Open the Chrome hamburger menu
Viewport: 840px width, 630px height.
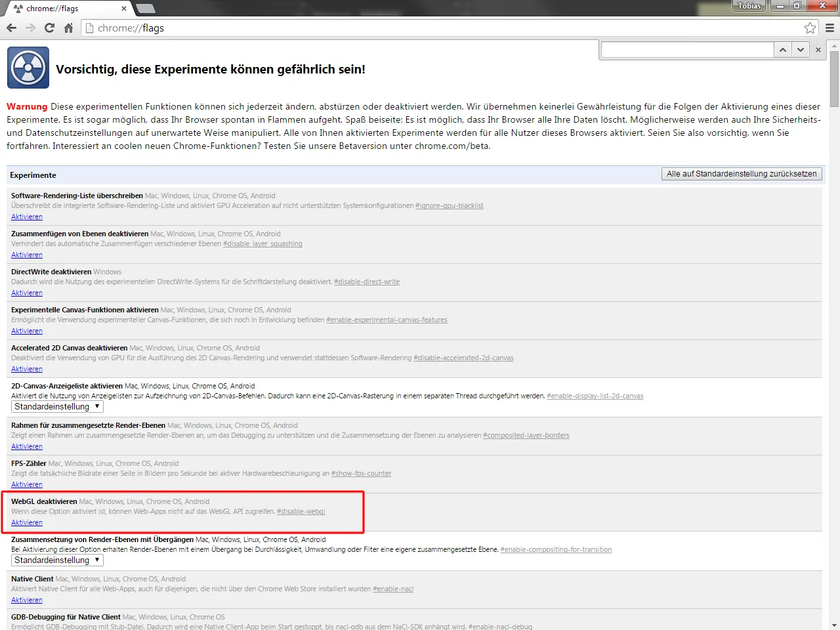(829, 28)
